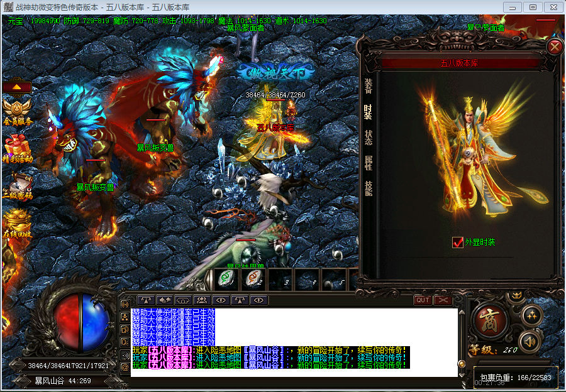
Task: Click the 五八版本库 name in character panel header
Action: [x=459, y=63]
